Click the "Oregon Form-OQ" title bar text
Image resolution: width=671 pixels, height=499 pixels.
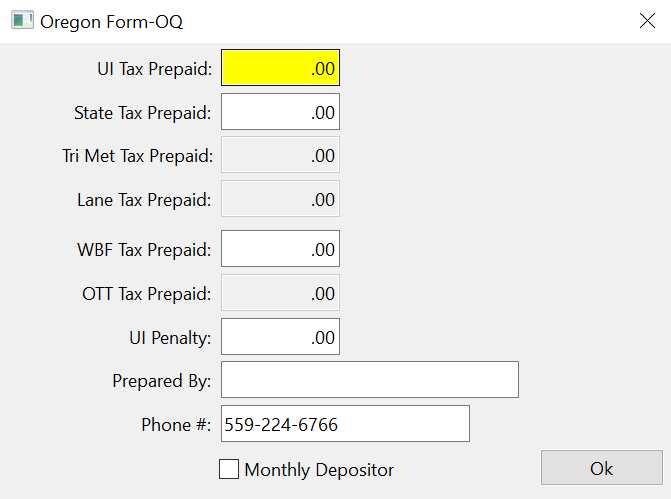111,20
